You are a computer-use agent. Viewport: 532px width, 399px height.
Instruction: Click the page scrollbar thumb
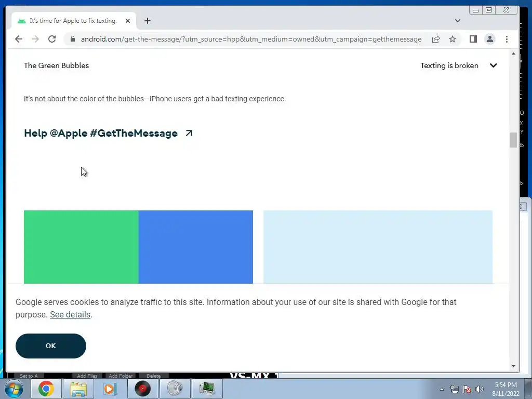coord(513,140)
